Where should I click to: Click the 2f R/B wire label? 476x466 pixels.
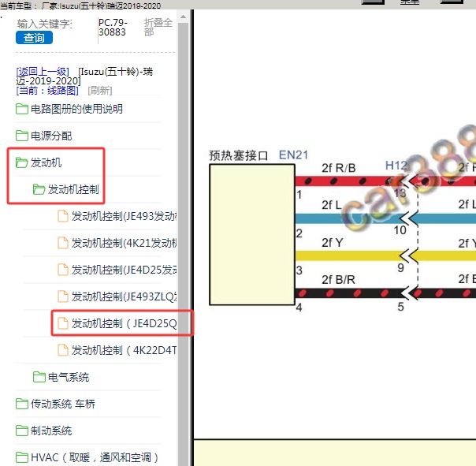[339, 168]
